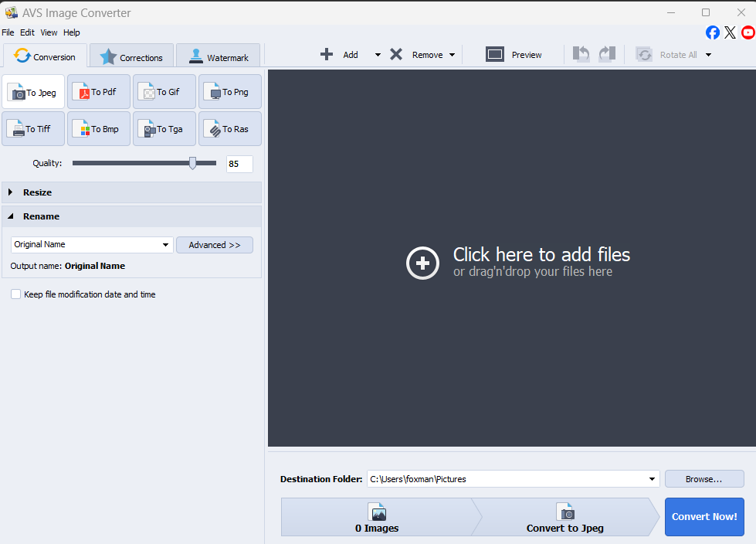Click the 'Click here to add files' text
The image size is (756, 544).
tap(541, 254)
